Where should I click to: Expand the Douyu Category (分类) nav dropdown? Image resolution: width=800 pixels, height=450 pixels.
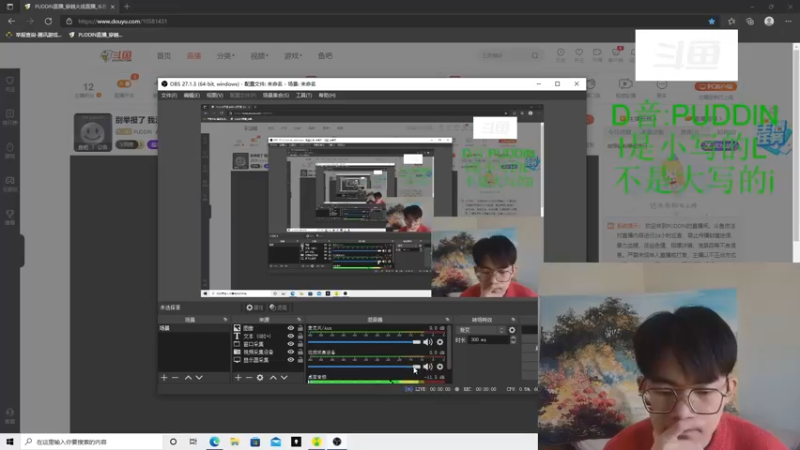(226, 56)
